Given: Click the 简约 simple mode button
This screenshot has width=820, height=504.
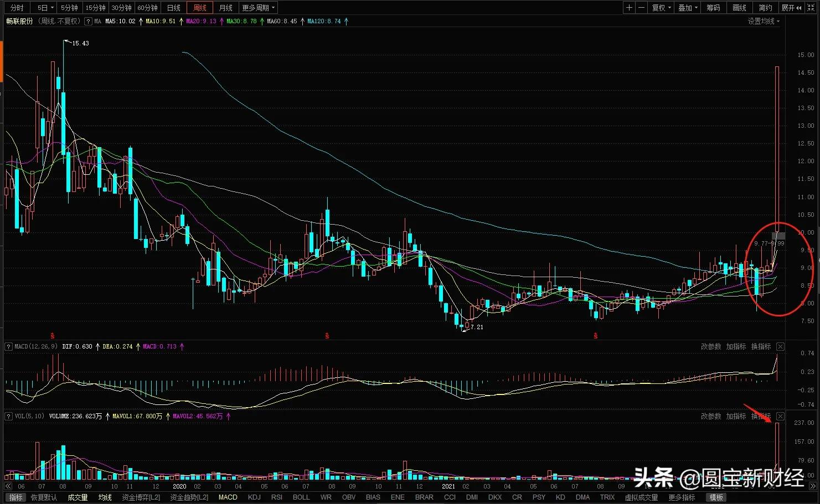Looking at the screenshot, I should tap(766, 8).
